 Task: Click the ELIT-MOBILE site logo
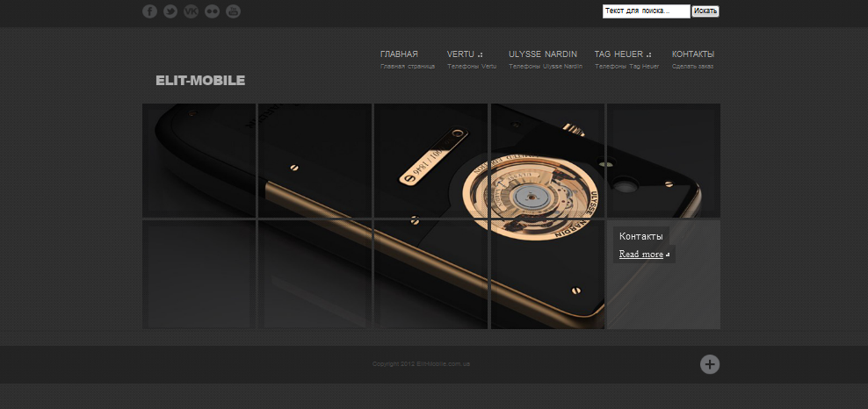(200, 81)
